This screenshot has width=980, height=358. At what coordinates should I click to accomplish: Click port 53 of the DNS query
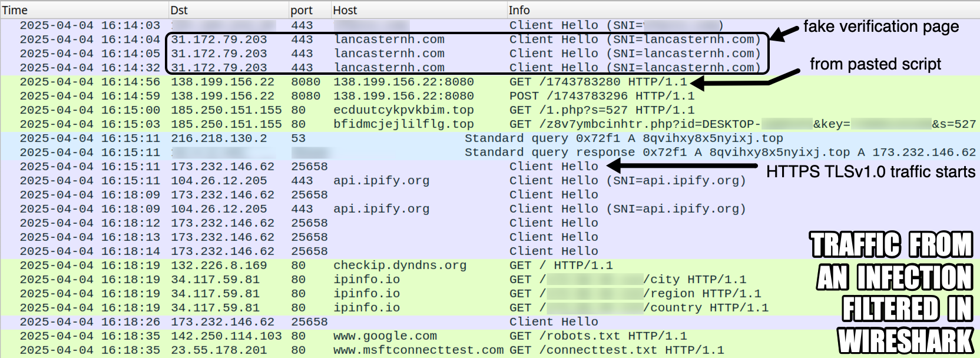tap(299, 138)
